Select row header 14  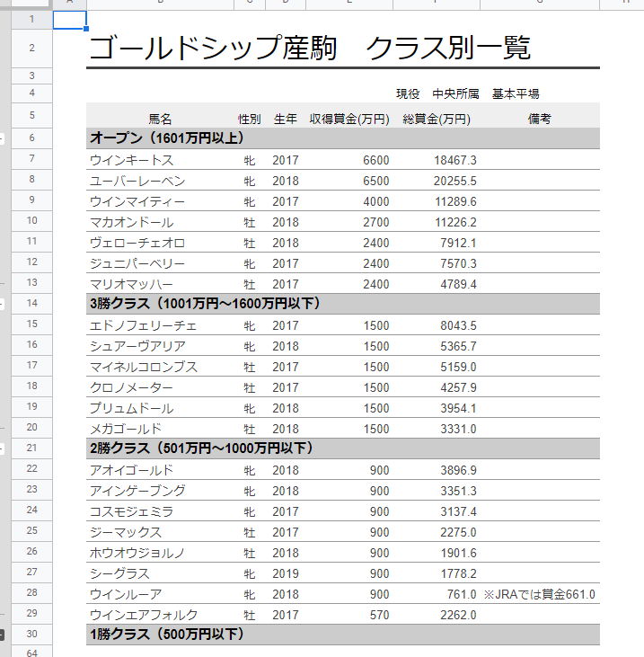[x=31, y=304]
